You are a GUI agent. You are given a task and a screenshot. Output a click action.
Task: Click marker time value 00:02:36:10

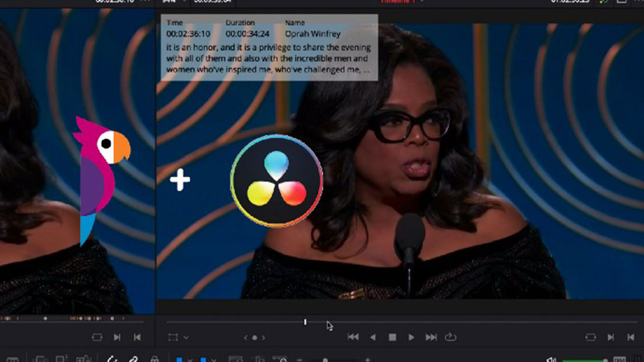click(188, 34)
